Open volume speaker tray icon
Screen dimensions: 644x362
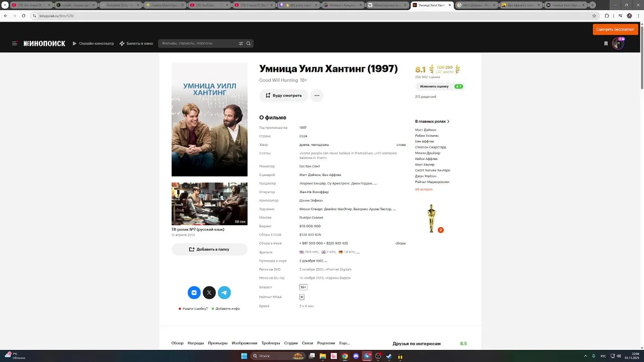pyautogui.click(x=618, y=356)
